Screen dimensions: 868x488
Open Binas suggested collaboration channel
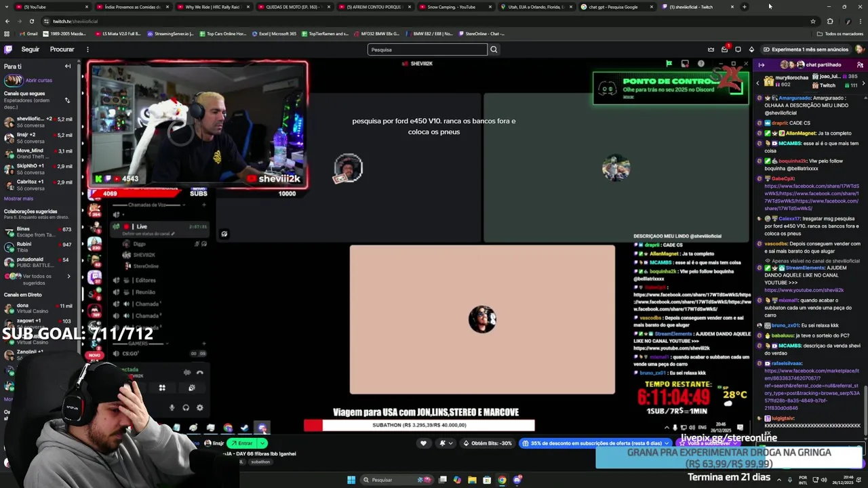point(37,232)
